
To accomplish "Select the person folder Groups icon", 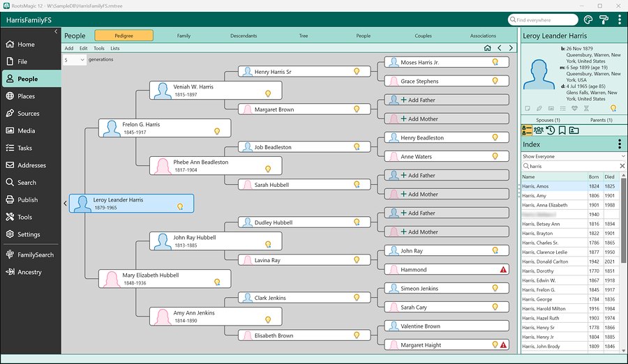I will click(574, 130).
